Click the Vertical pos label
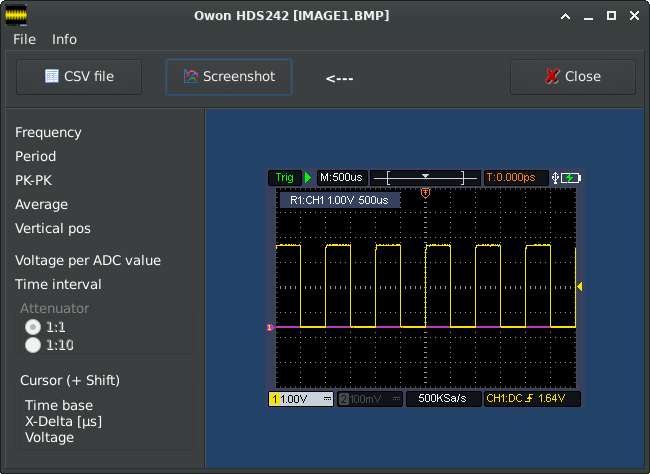 pyautogui.click(x=53, y=228)
